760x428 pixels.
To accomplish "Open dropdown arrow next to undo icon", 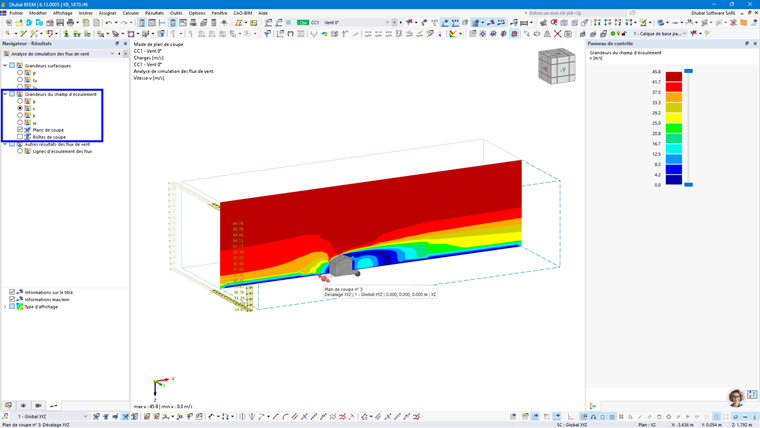I will [x=116, y=23].
